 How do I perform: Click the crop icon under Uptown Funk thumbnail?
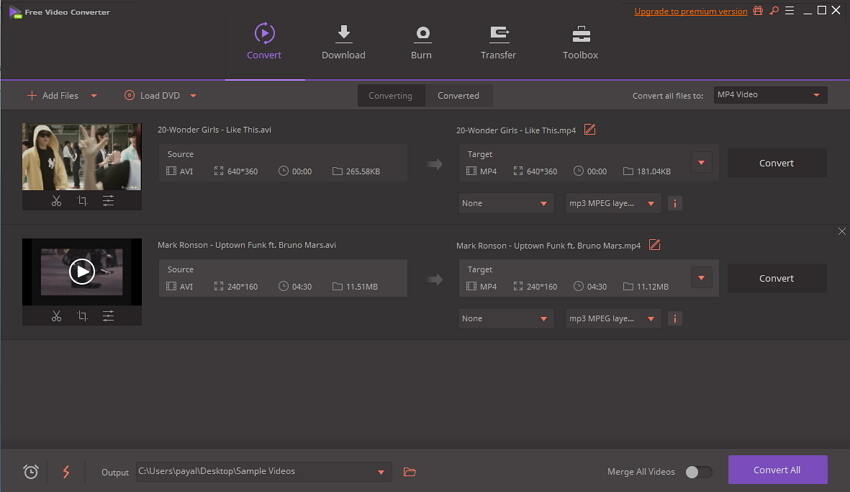pos(82,316)
